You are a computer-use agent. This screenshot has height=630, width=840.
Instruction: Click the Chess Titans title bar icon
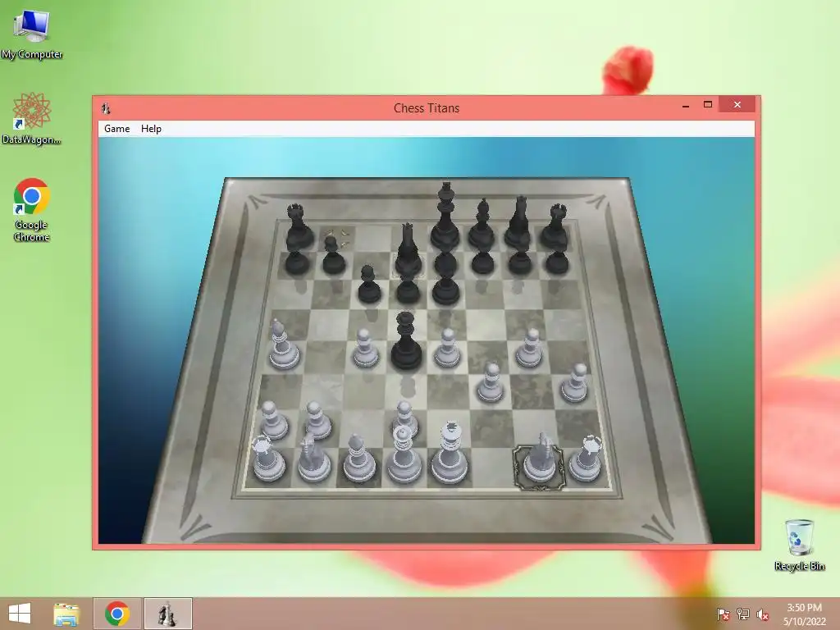106,108
